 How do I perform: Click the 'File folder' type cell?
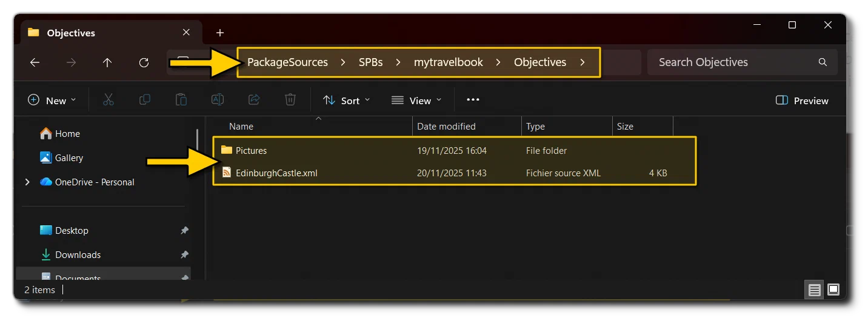click(x=547, y=150)
